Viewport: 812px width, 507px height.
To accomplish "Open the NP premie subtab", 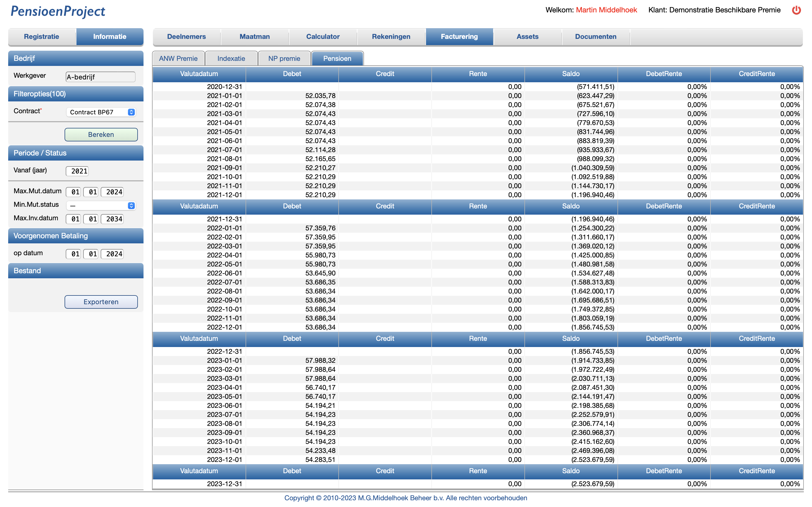I will pos(284,58).
